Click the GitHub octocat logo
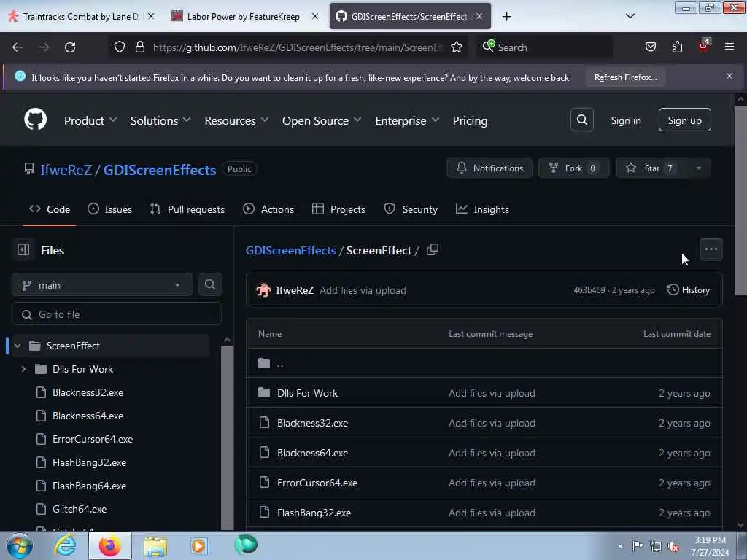Image resolution: width=747 pixels, height=560 pixels. pos(35,119)
